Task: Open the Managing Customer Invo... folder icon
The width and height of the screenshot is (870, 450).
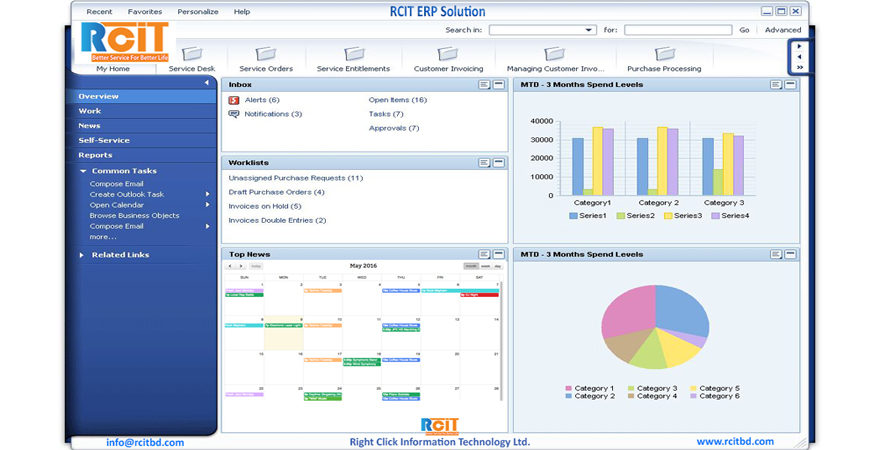Action: (x=554, y=53)
